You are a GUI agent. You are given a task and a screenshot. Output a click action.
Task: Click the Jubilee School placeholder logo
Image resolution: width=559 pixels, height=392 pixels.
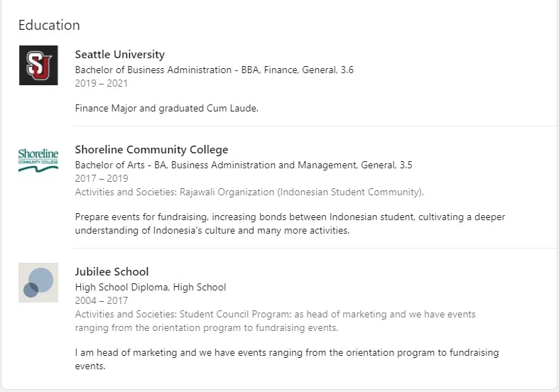38,283
